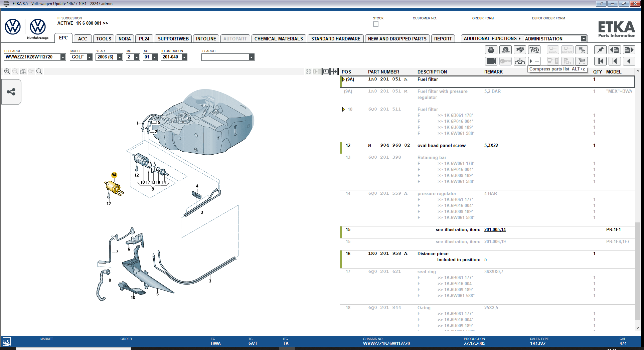
Task: Switch to the NORA tab
Action: coord(125,39)
